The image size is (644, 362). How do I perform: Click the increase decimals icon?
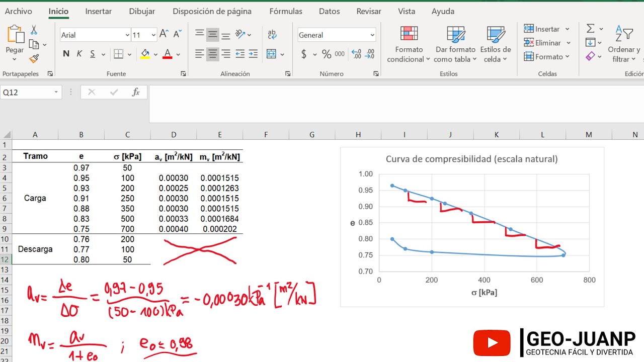tap(357, 54)
